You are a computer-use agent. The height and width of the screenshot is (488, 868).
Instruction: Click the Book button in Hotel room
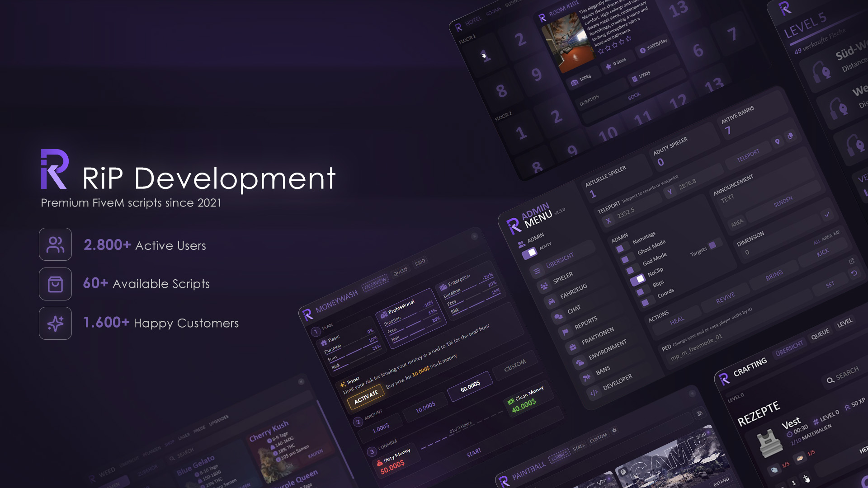click(634, 96)
